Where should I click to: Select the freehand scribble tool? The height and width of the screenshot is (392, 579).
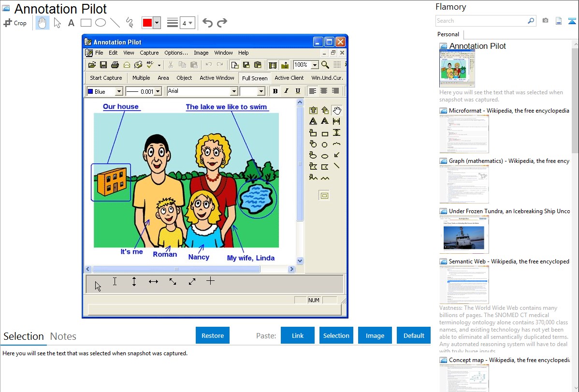coord(130,23)
